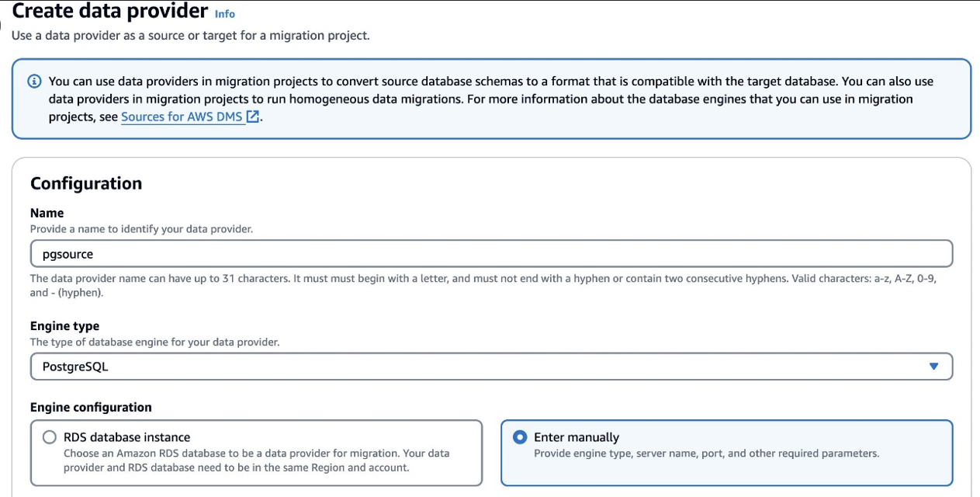Click the Engine type dropdown arrow
The width and height of the screenshot is (980, 497).
[x=933, y=367]
